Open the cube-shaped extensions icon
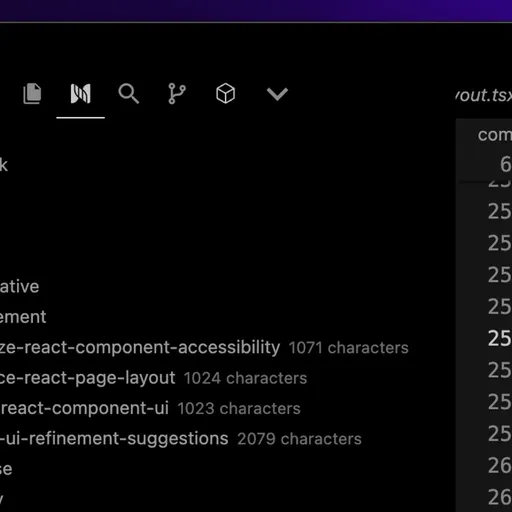Image resolution: width=512 pixels, height=512 pixels. 225,94
